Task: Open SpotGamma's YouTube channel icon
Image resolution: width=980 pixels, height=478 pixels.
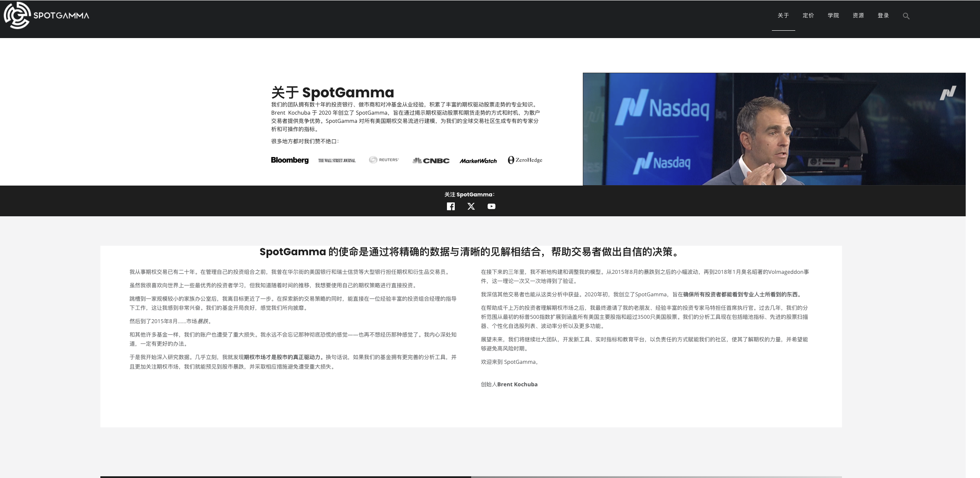Action: (492, 206)
